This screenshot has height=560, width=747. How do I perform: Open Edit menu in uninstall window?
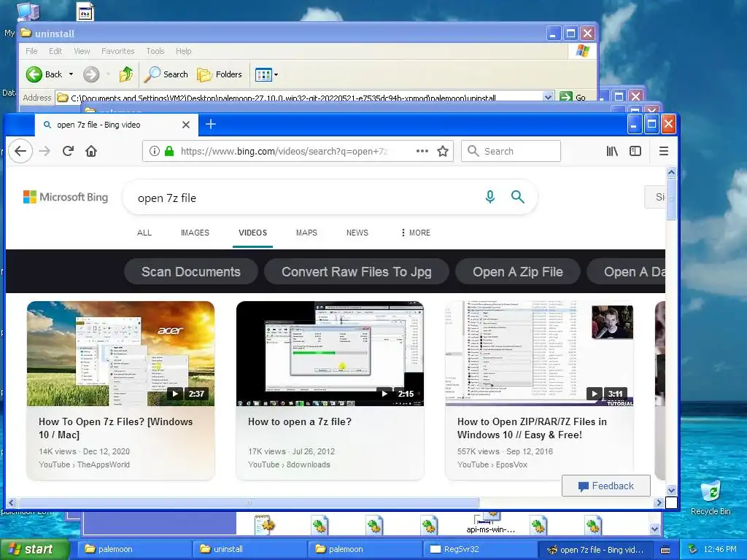click(55, 51)
